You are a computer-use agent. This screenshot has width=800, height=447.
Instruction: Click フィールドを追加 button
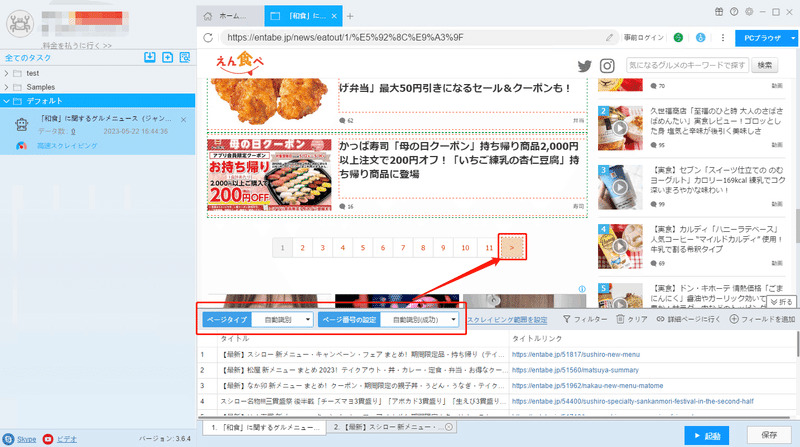(x=762, y=319)
